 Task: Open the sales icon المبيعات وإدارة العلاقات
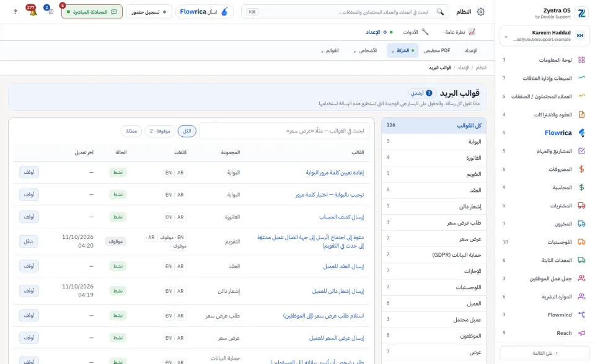click(x=581, y=78)
